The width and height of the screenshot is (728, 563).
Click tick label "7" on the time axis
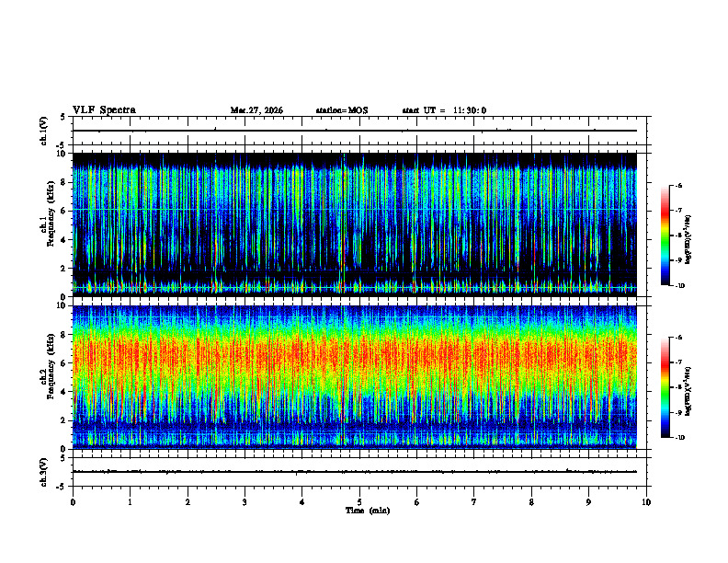474,502
